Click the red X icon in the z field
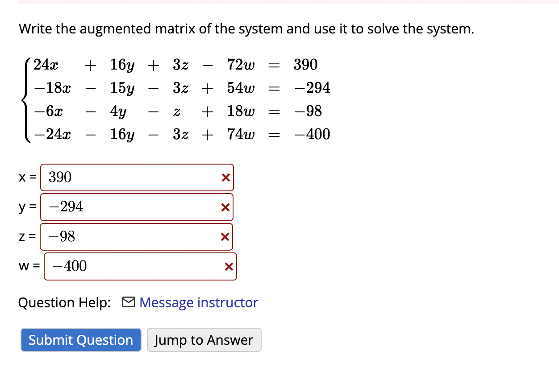 coord(225,237)
